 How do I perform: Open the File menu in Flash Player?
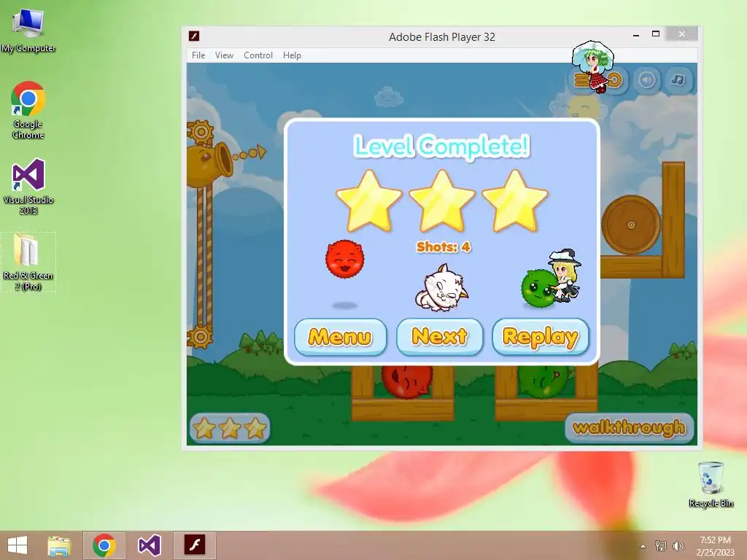click(198, 55)
